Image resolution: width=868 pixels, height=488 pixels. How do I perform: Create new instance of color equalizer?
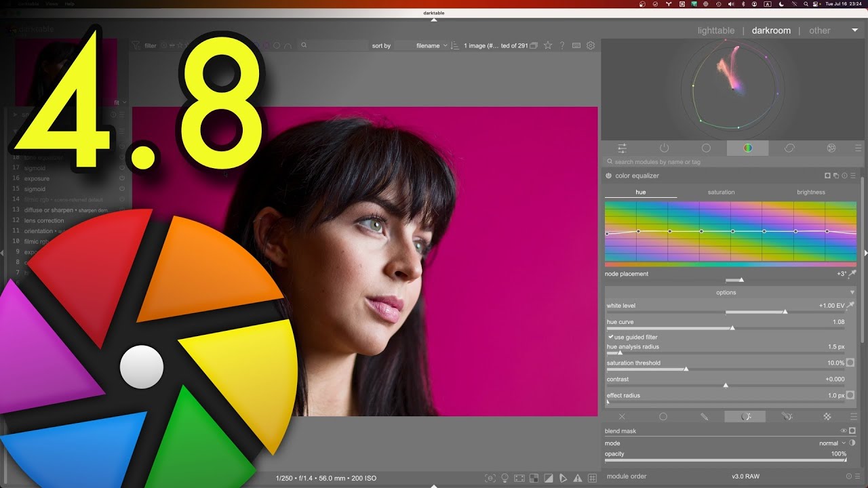click(x=835, y=176)
